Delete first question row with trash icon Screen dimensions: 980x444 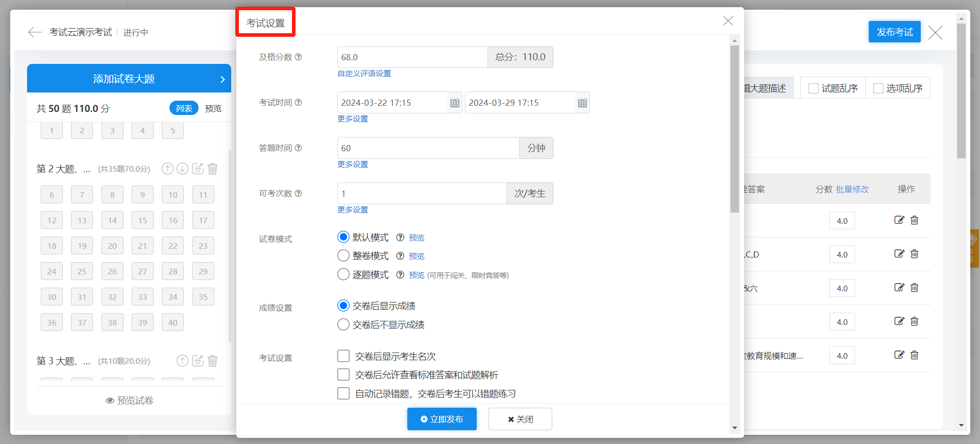[914, 220]
